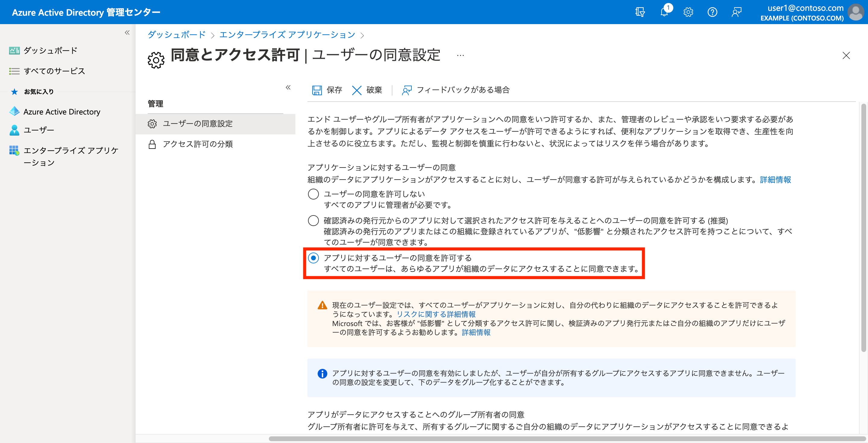Open アクセス許可の分類 menu item
Viewport: 868px width, 443px height.
pyautogui.click(x=216, y=145)
